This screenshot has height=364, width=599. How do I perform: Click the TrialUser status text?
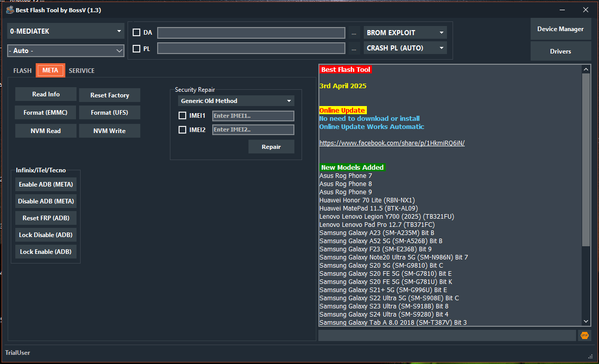(17, 353)
